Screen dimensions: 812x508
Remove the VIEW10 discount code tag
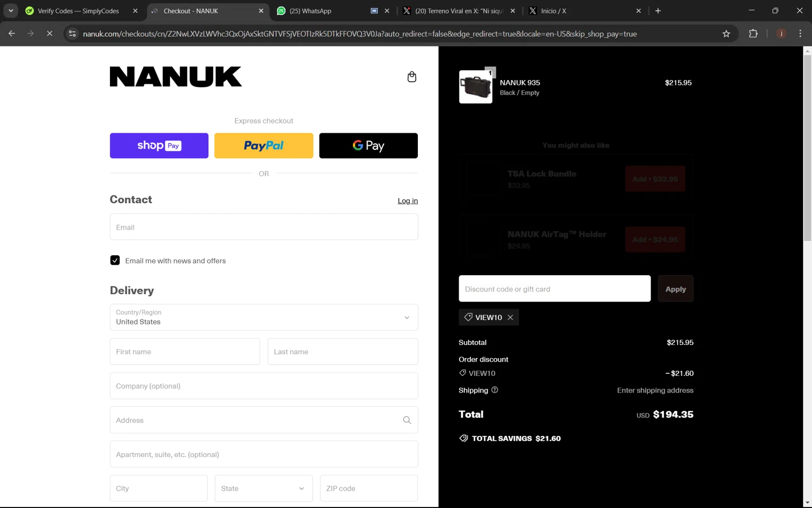click(x=510, y=317)
